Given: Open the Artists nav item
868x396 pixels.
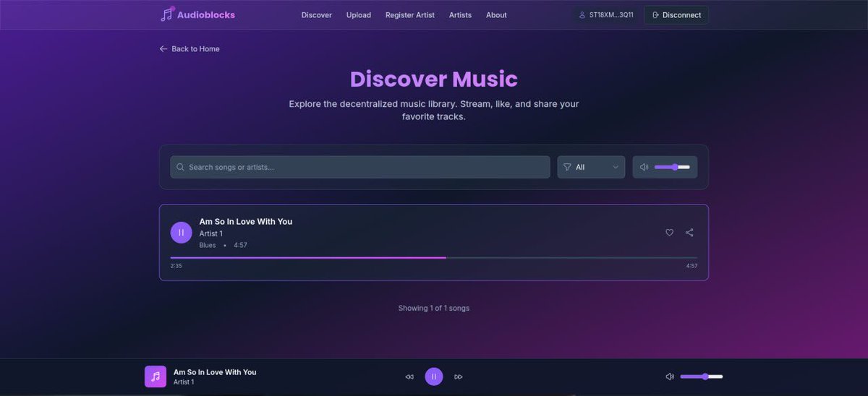Looking at the screenshot, I should (460, 15).
